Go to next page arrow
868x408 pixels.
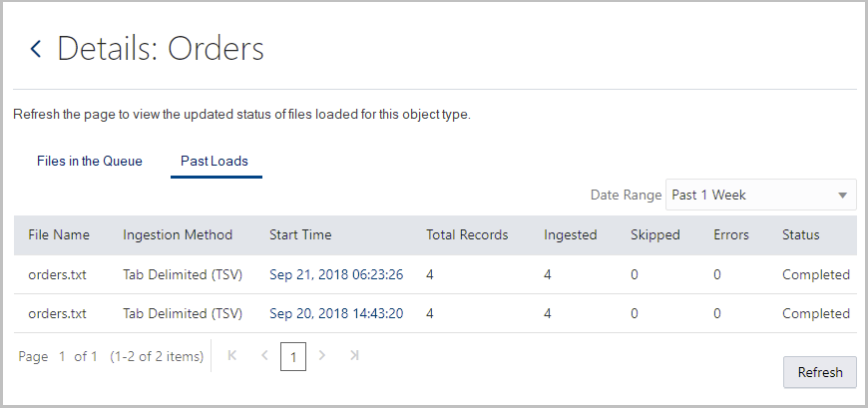(321, 355)
